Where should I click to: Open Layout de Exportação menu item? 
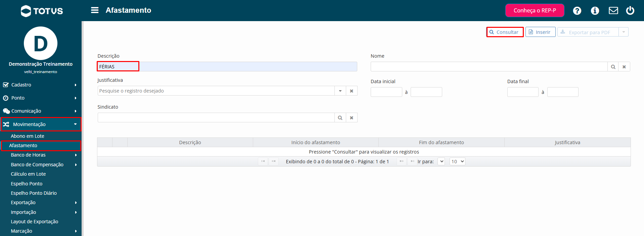pyautogui.click(x=34, y=222)
